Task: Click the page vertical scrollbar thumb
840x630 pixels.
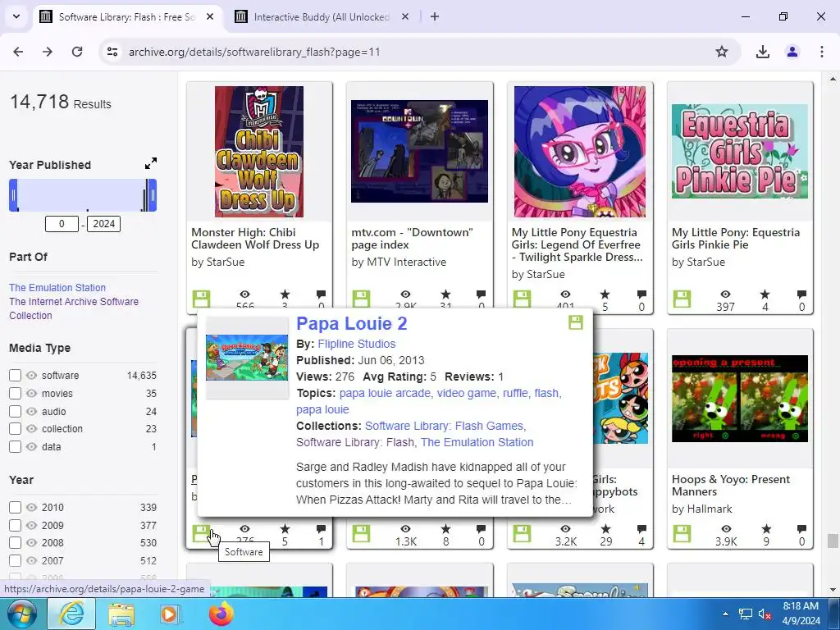Action: pos(833,541)
